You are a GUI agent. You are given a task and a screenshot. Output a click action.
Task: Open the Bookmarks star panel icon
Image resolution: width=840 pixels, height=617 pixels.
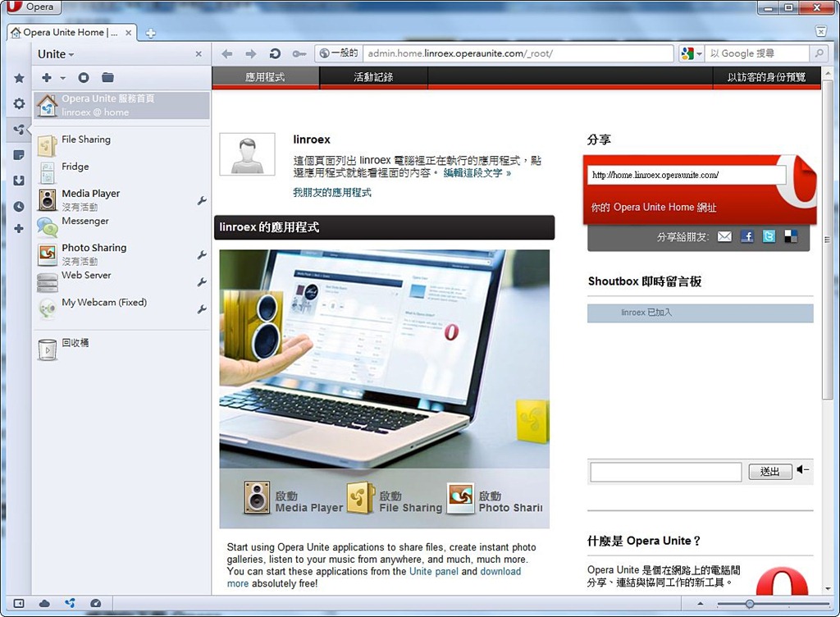(x=19, y=78)
